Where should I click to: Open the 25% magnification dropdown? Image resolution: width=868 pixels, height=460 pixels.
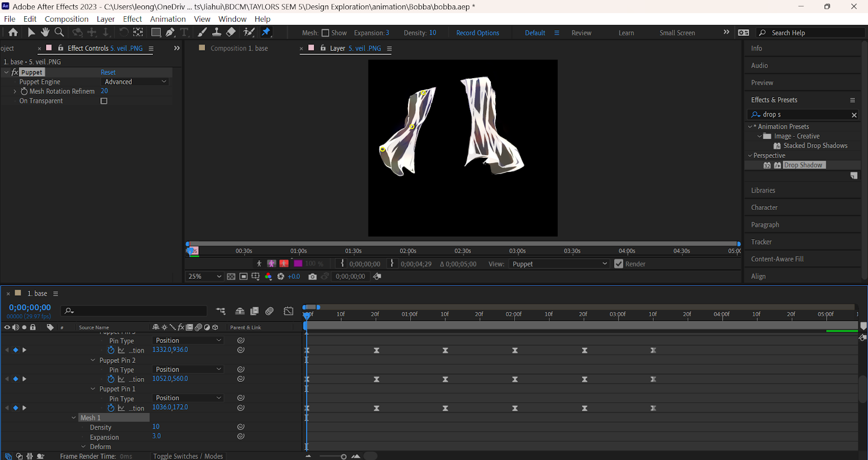[x=204, y=277]
